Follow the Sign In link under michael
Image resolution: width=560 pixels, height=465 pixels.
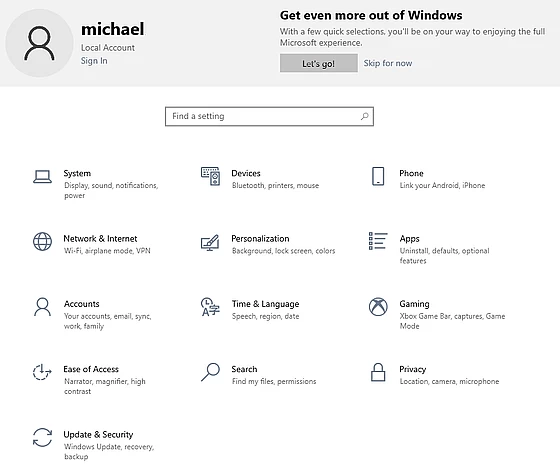click(94, 61)
